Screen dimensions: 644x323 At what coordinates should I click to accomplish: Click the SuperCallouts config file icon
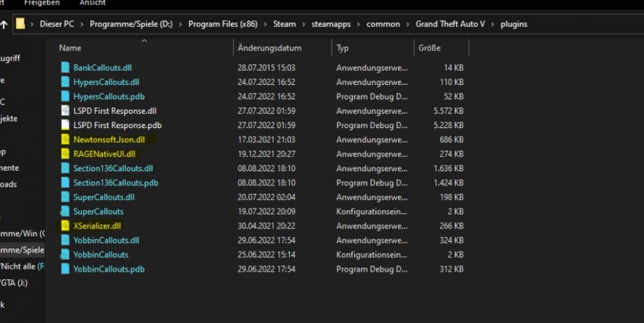click(65, 212)
